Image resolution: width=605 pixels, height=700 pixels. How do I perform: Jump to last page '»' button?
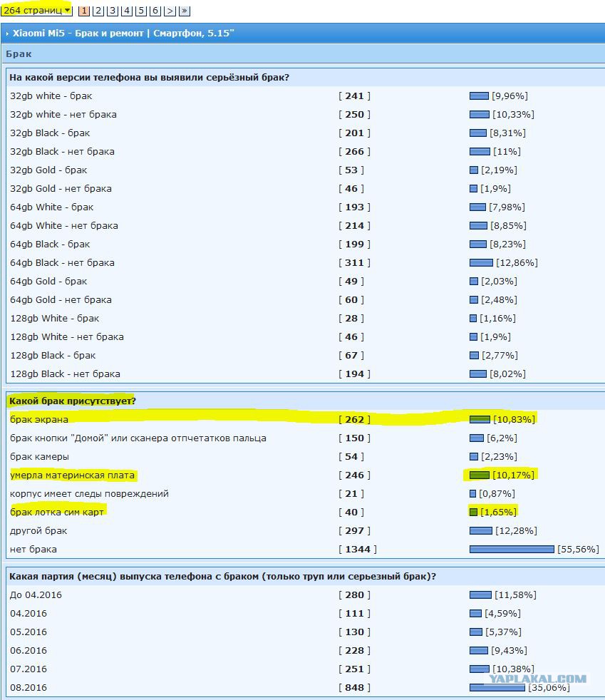click(x=185, y=11)
